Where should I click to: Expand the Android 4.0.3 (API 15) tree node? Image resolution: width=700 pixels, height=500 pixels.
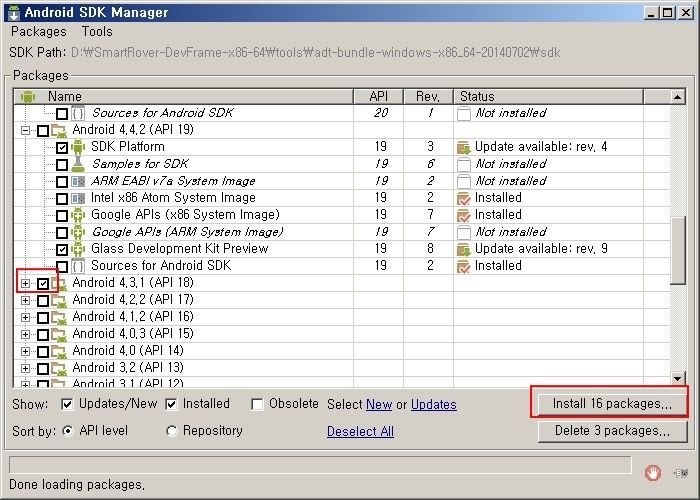(25, 334)
